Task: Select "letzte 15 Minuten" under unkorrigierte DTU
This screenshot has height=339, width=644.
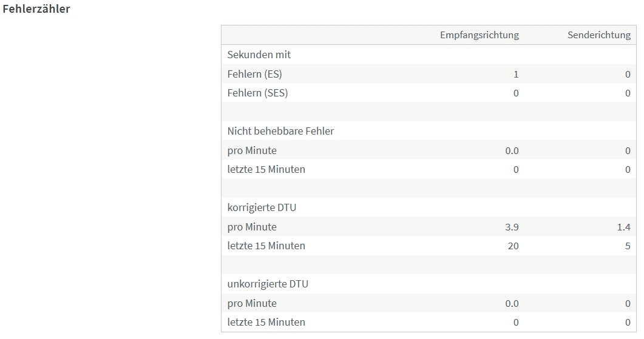Action: pos(266,322)
